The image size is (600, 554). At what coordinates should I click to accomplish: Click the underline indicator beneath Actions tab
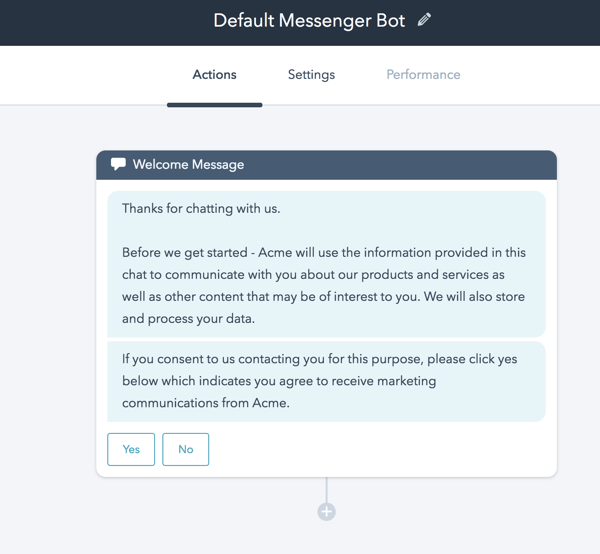[214, 104]
